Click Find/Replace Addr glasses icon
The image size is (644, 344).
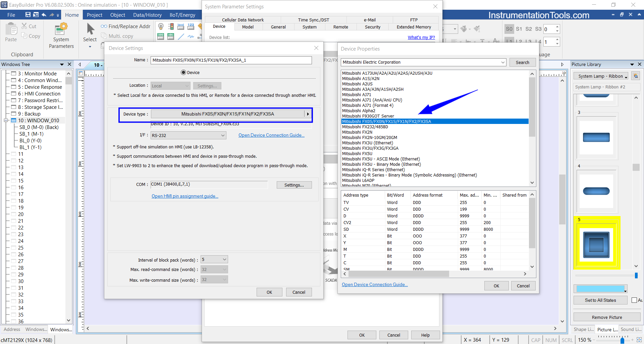[104, 26]
